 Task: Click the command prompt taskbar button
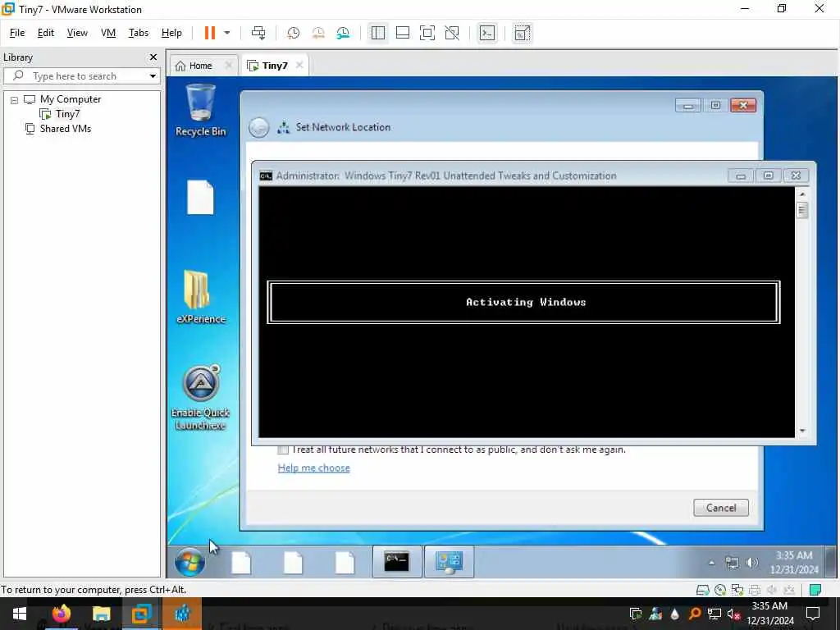coord(397,562)
